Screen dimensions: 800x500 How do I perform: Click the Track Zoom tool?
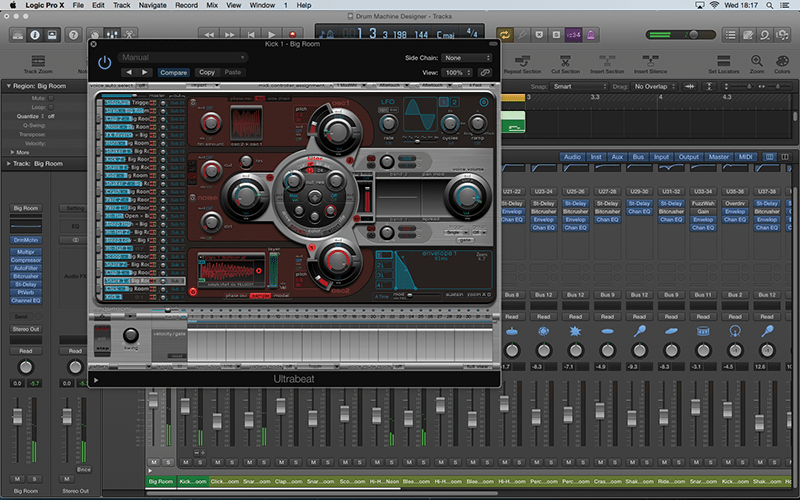click(38, 64)
